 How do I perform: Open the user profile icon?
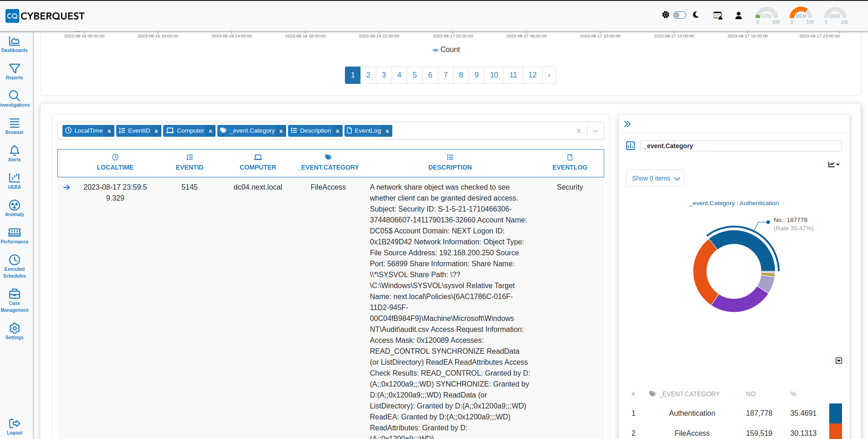739,15
